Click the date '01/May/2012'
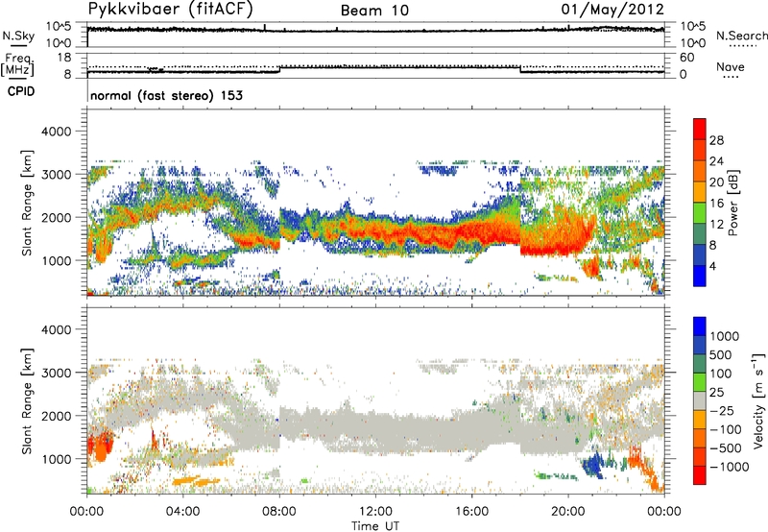Screen dimensions: 768x532 click(x=612, y=10)
